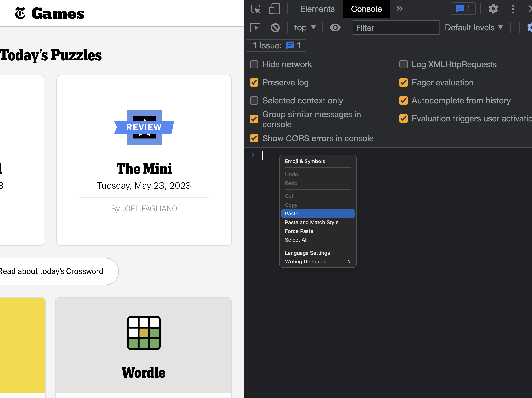532x398 pixels.
Task: Open the Elements tab
Action: 317,9
